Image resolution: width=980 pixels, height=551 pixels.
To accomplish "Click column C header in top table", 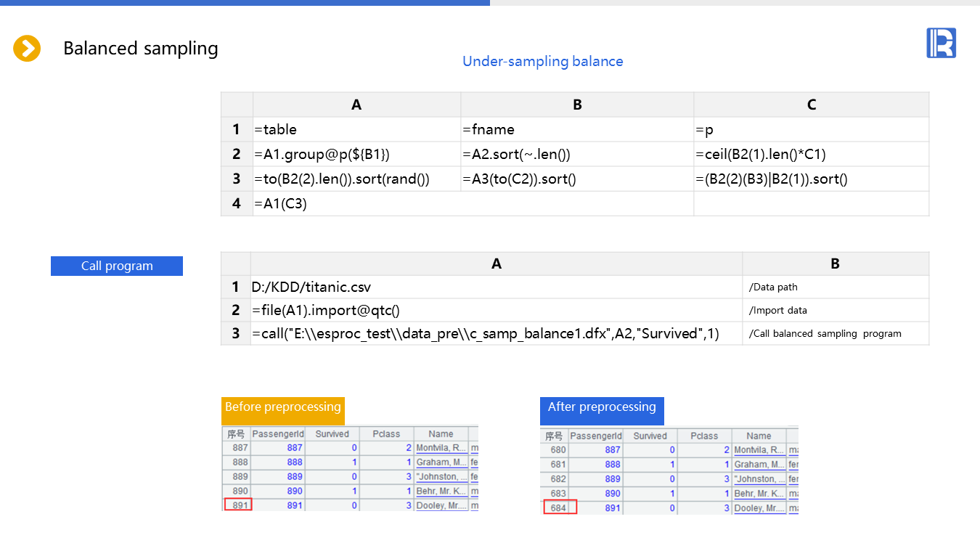I will click(x=811, y=105).
